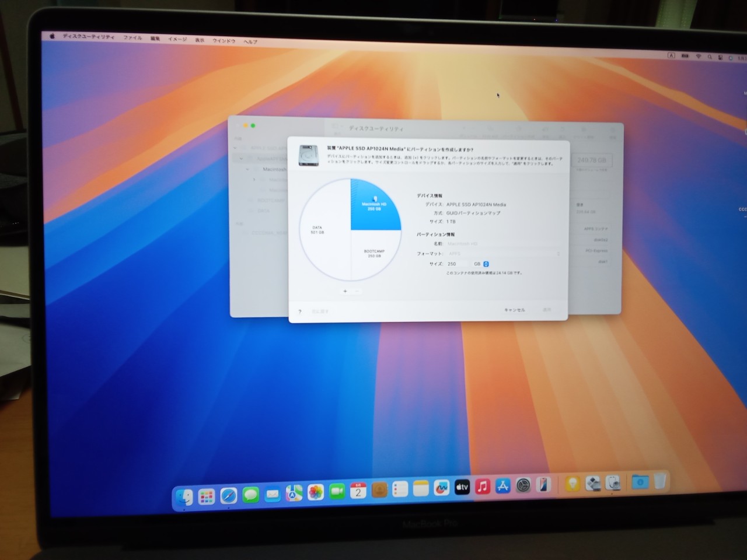
Task: Open Maps from the Dock
Action: (x=294, y=494)
